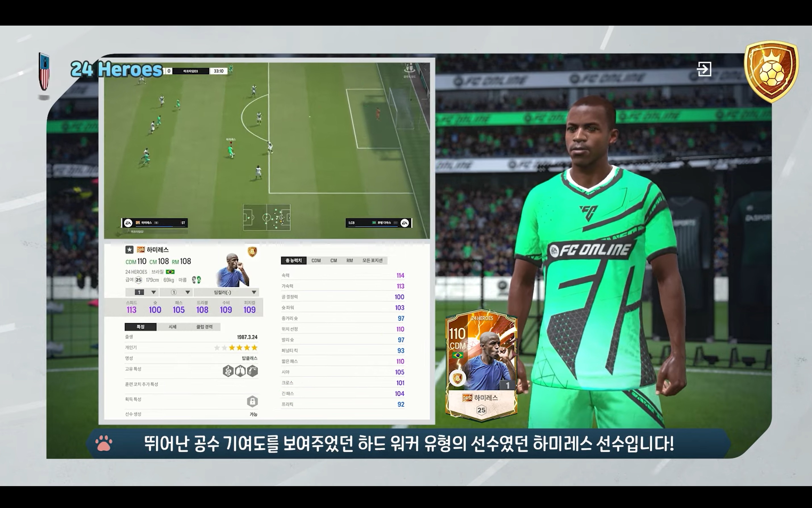Switch to the 특징 tab
The image size is (812, 508).
[140, 327]
